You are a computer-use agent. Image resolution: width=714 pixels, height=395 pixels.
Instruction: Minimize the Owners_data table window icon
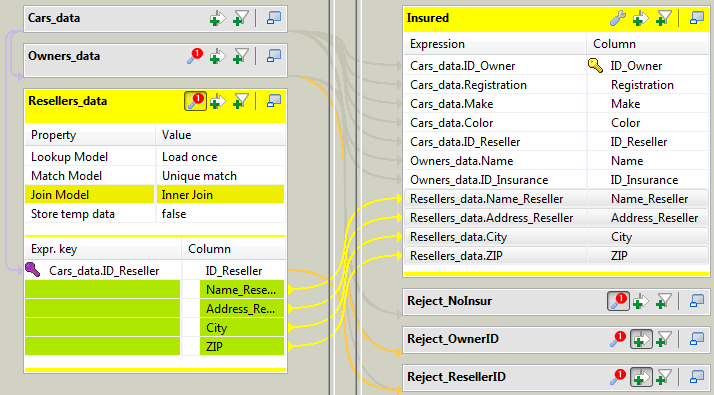[x=273, y=56]
